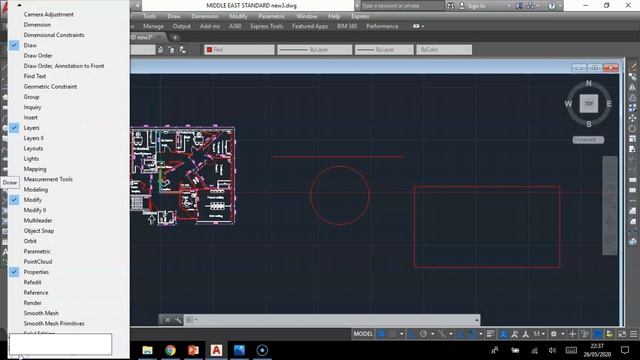Click the isolate objects icon in status bar
This screenshot has width=640, height=360.
point(585,334)
